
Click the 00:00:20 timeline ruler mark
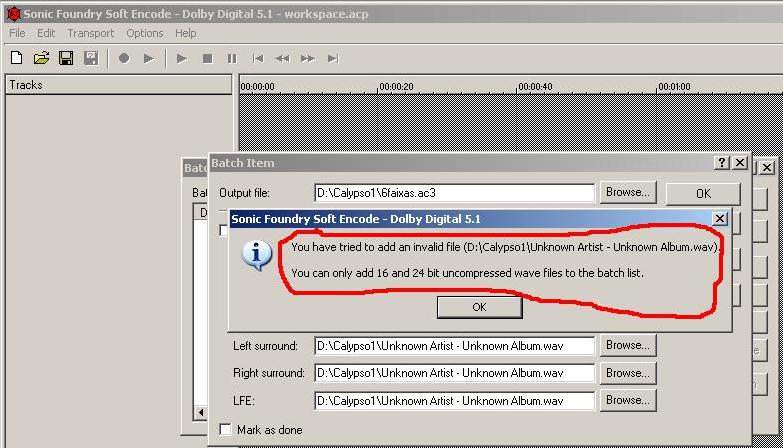pos(396,86)
